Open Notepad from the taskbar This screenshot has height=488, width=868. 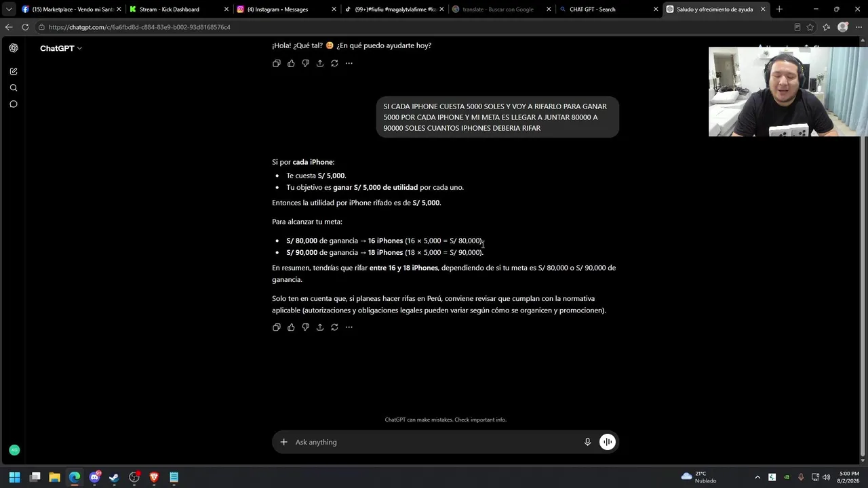[x=174, y=477]
